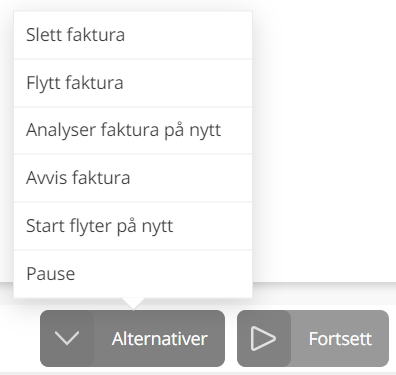Click the Alternativer text label
Screen dimensions: 396x375
[x=160, y=339]
